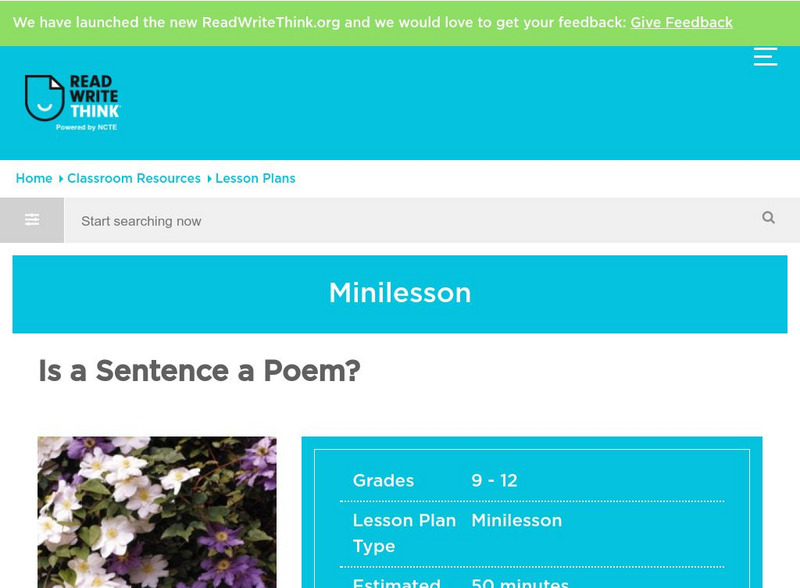Click the magnifying glass search icon
Screen dimensions: 800x588
(768, 218)
